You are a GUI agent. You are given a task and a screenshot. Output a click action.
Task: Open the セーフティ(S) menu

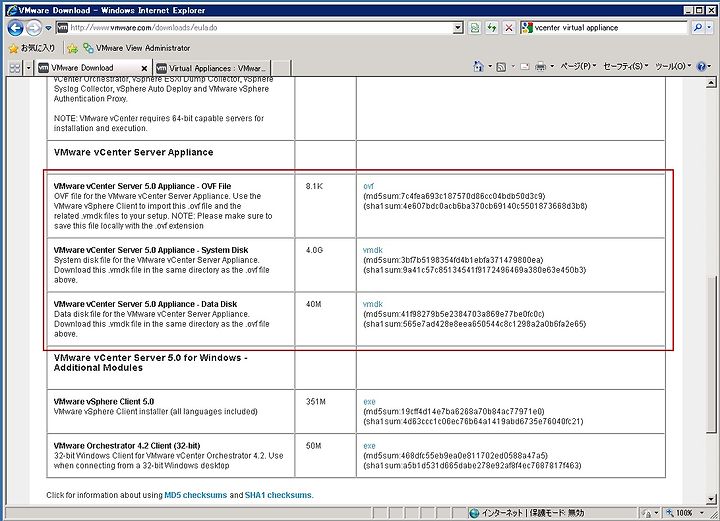click(625, 67)
